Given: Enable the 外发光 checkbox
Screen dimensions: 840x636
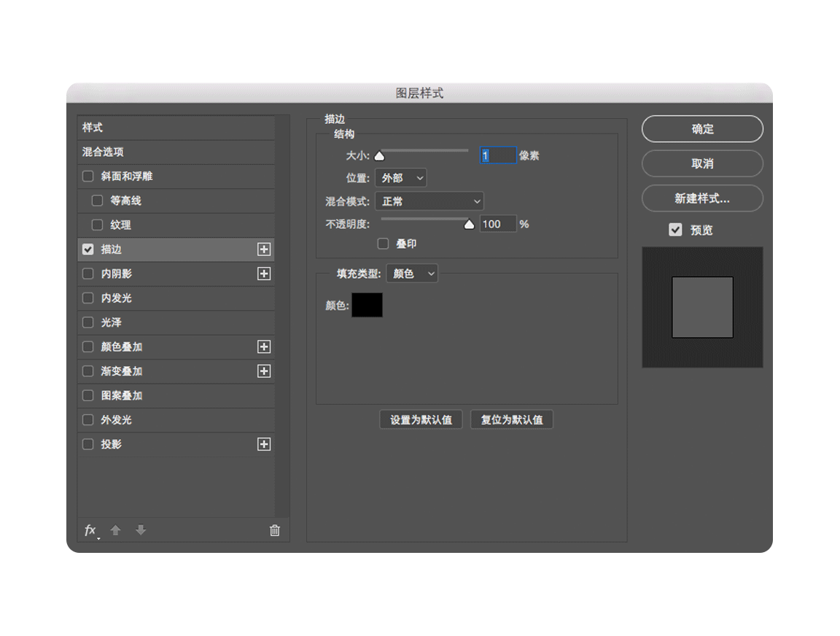Looking at the screenshot, I should click(87, 420).
